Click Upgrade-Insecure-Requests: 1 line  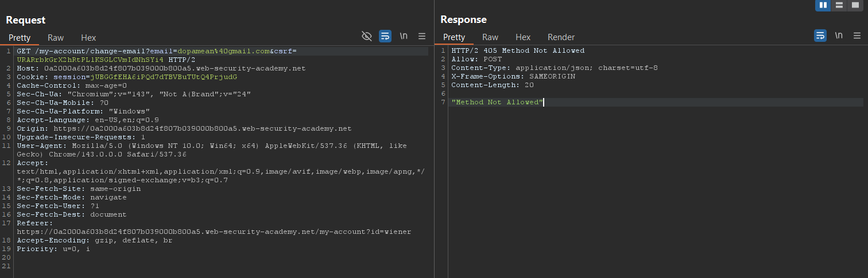tap(81, 137)
